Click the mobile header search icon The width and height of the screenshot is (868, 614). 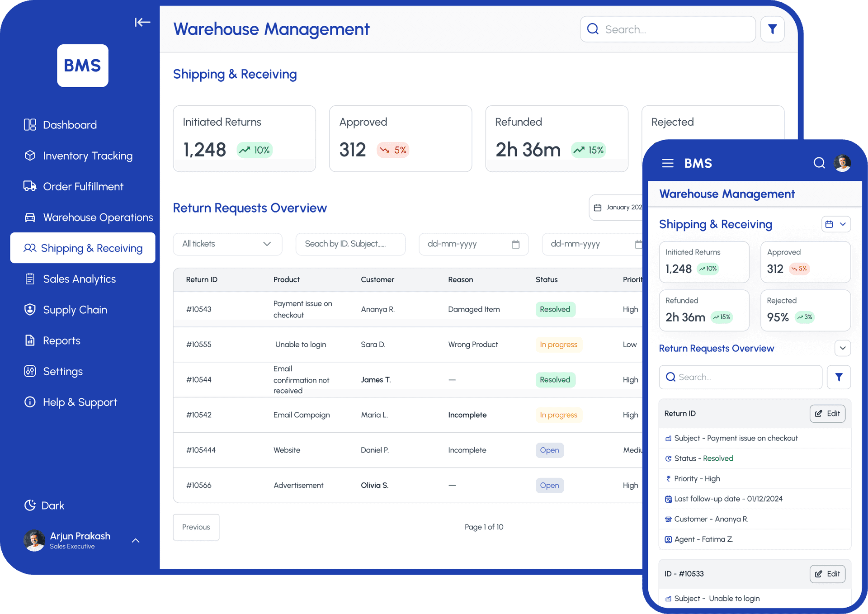(x=819, y=163)
